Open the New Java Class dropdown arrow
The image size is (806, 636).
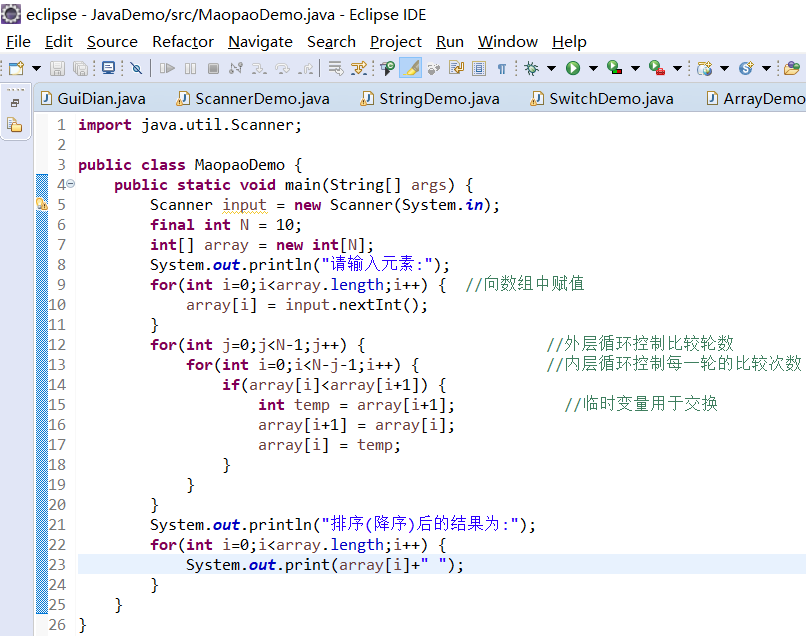point(766,68)
